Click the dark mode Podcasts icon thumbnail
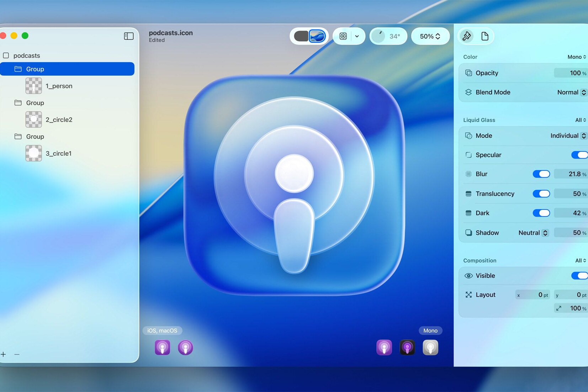This screenshot has width=588, height=392. (407, 348)
